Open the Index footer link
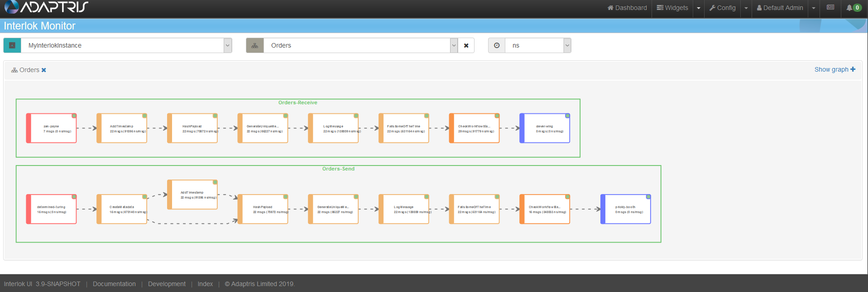The height and width of the screenshot is (292, 868). (x=205, y=284)
